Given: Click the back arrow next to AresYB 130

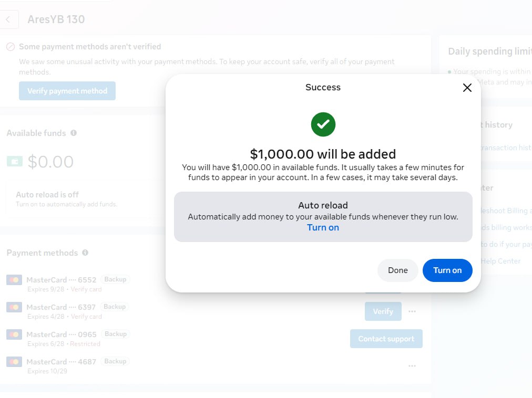Looking at the screenshot, I should pos(8,19).
